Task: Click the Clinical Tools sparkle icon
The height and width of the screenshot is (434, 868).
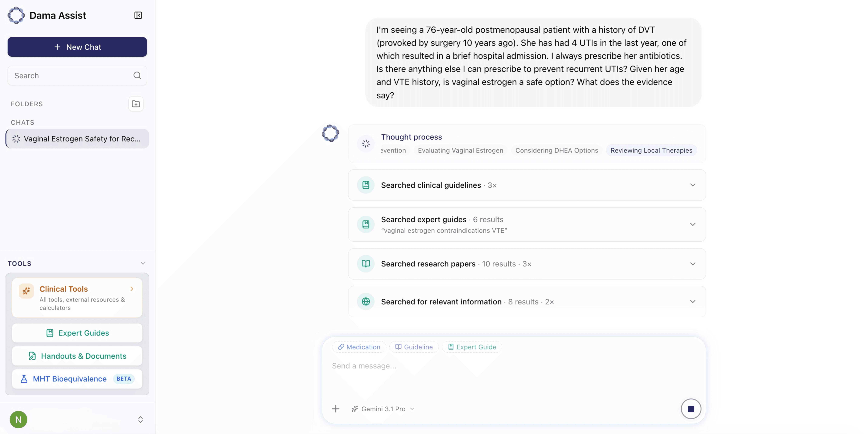Action: (26, 291)
